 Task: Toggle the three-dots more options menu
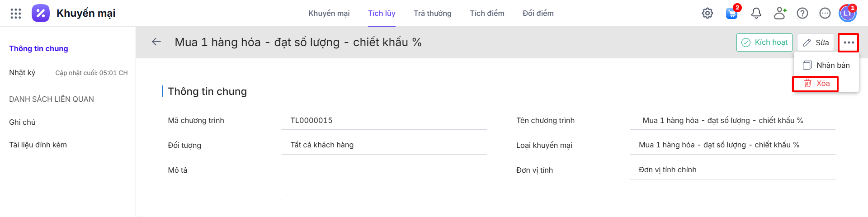[849, 42]
